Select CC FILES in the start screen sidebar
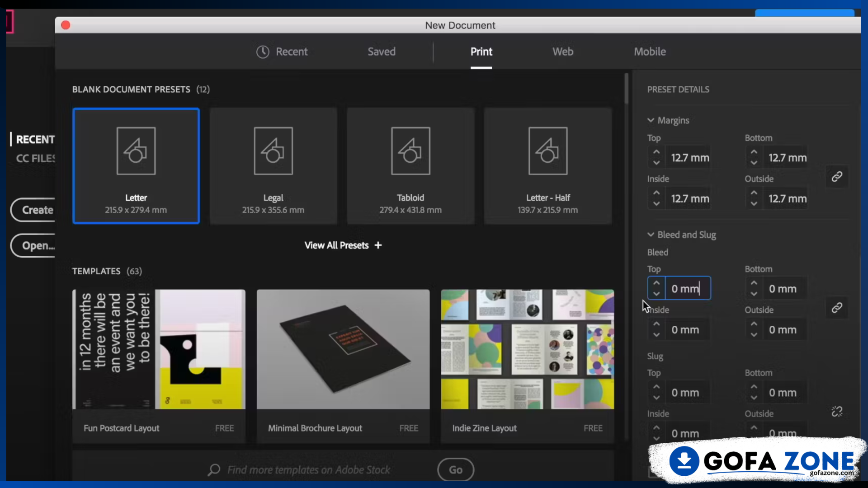Viewport: 868px width, 488px height. pos(36,158)
